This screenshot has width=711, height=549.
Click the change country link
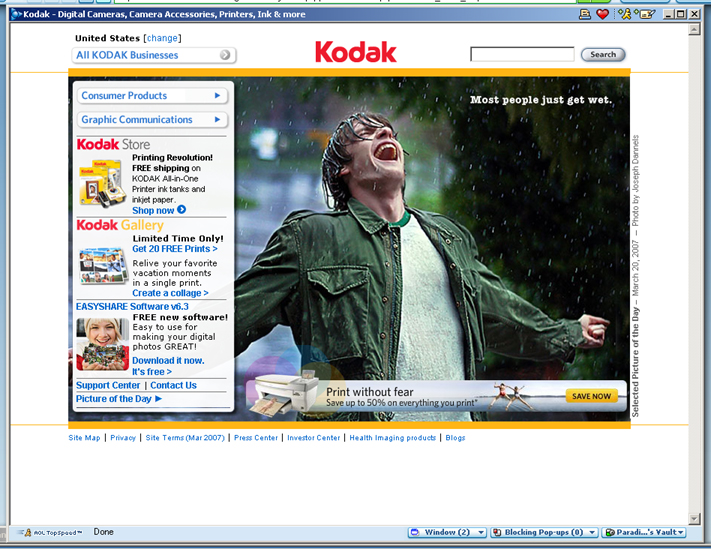point(162,39)
